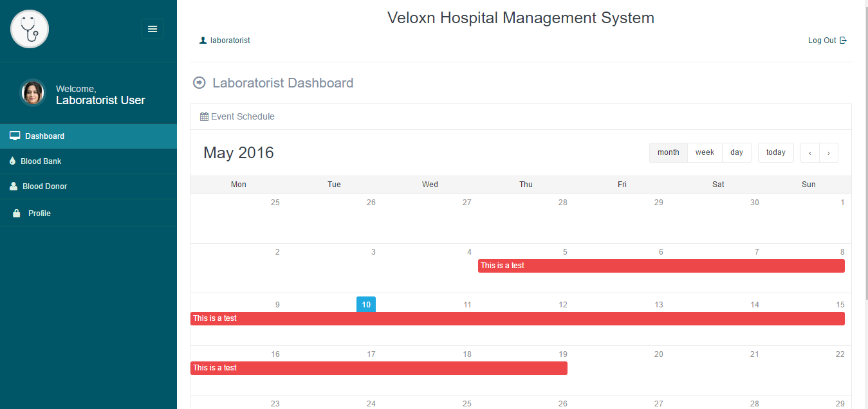Click the Laboratorist User avatar photo
Screen dimensions: 868x409
coord(33,93)
